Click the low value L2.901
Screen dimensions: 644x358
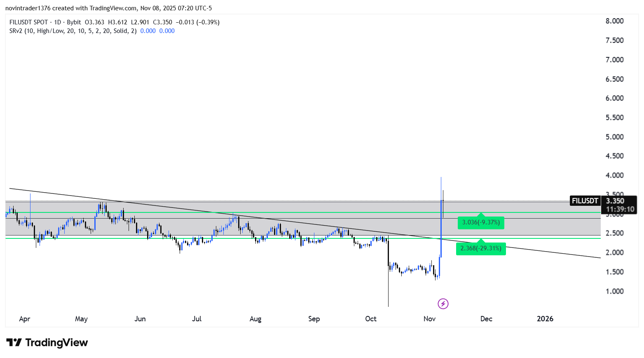(x=140, y=22)
